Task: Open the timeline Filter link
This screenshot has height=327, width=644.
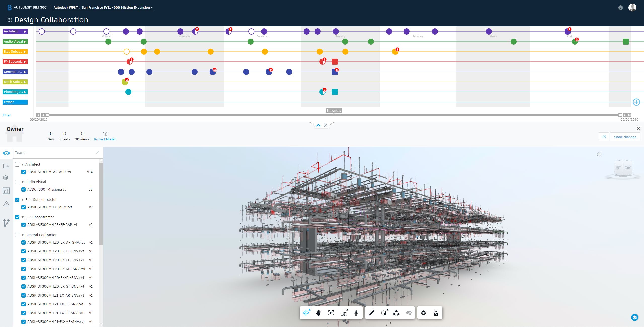Action: click(7, 115)
